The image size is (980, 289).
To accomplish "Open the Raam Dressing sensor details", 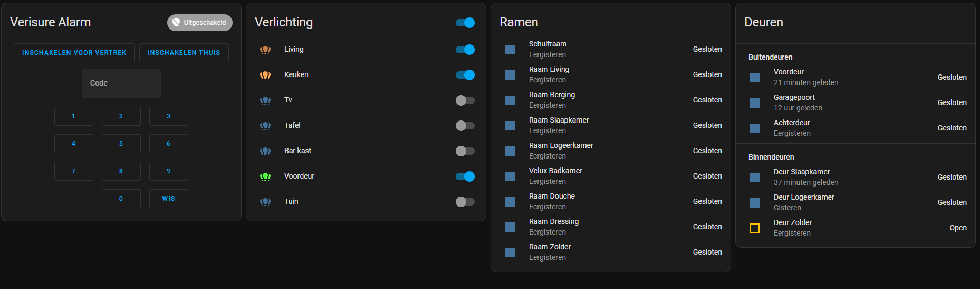I will pyautogui.click(x=554, y=227).
